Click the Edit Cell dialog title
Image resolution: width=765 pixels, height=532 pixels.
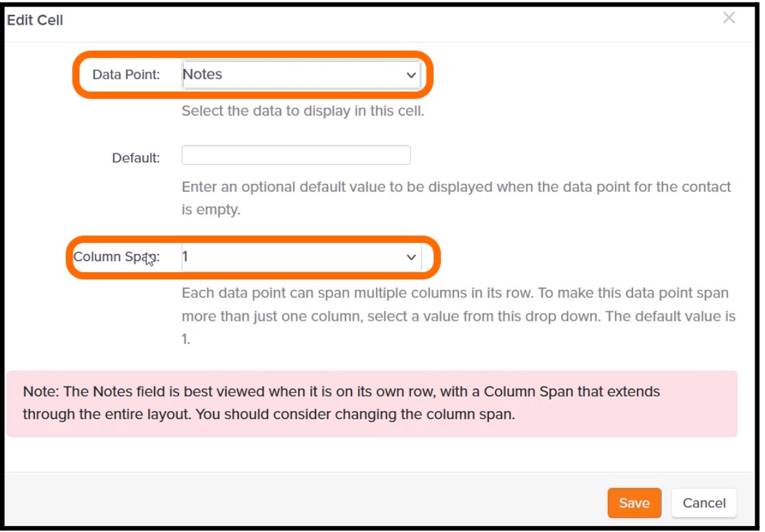click(34, 20)
